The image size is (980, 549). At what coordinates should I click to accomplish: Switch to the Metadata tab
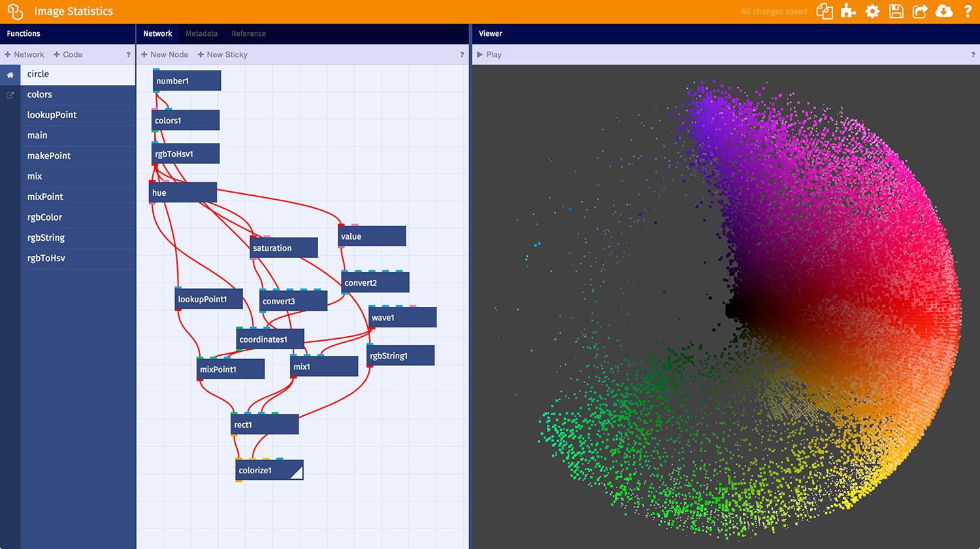[x=201, y=33]
